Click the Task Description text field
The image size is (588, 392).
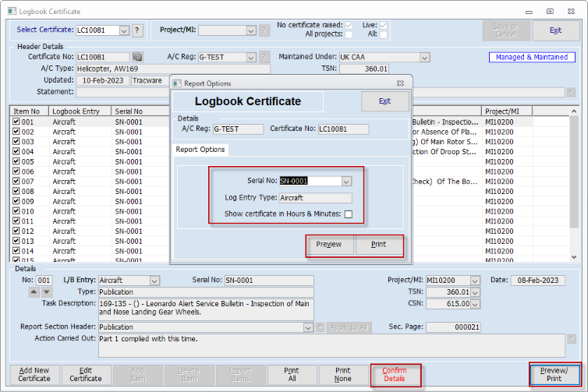(206, 309)
